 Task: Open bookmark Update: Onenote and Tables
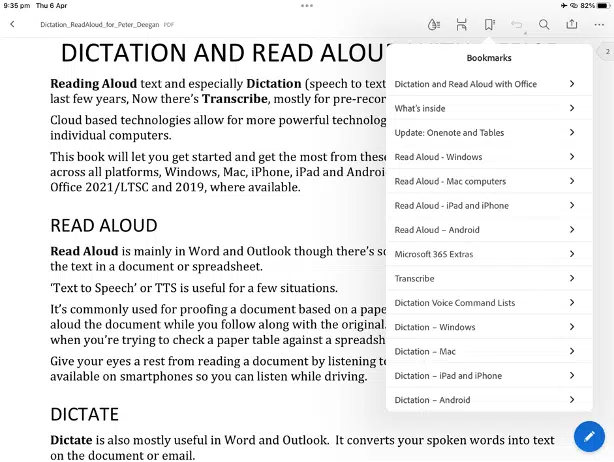(x=489, y=132)
